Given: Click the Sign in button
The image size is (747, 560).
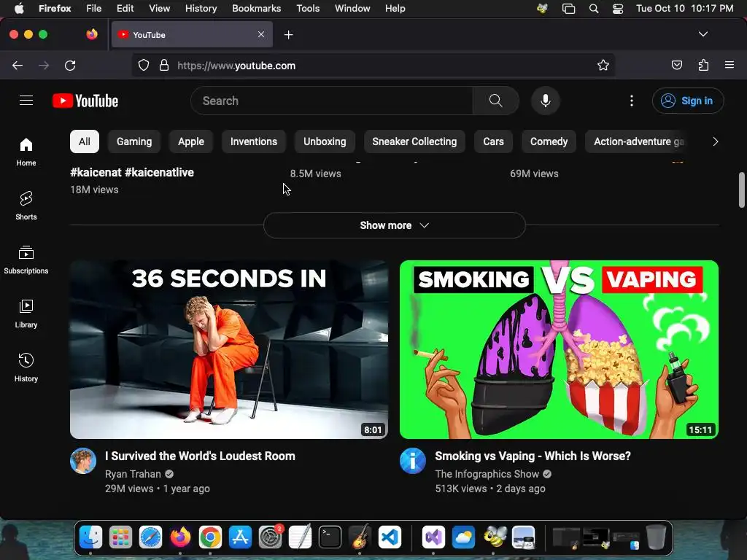Looking at the screenshot, I should pos(688,101).
